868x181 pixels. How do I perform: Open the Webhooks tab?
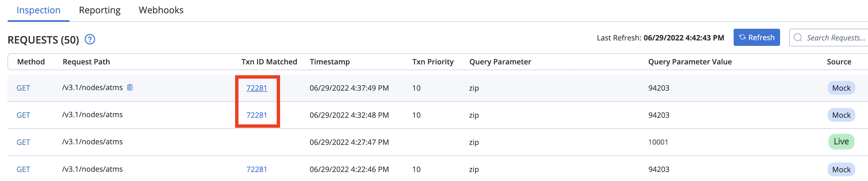pyautogui.click(x=161, y=10)
